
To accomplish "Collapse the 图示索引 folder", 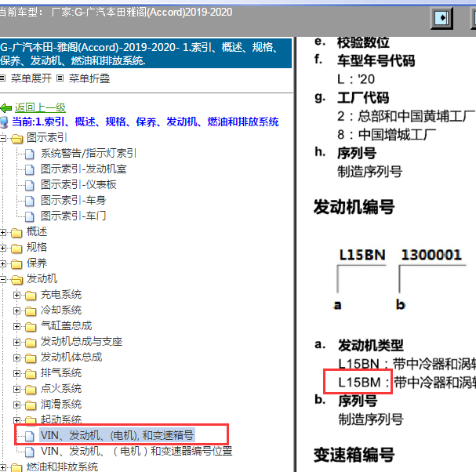I will pos(2,139).
